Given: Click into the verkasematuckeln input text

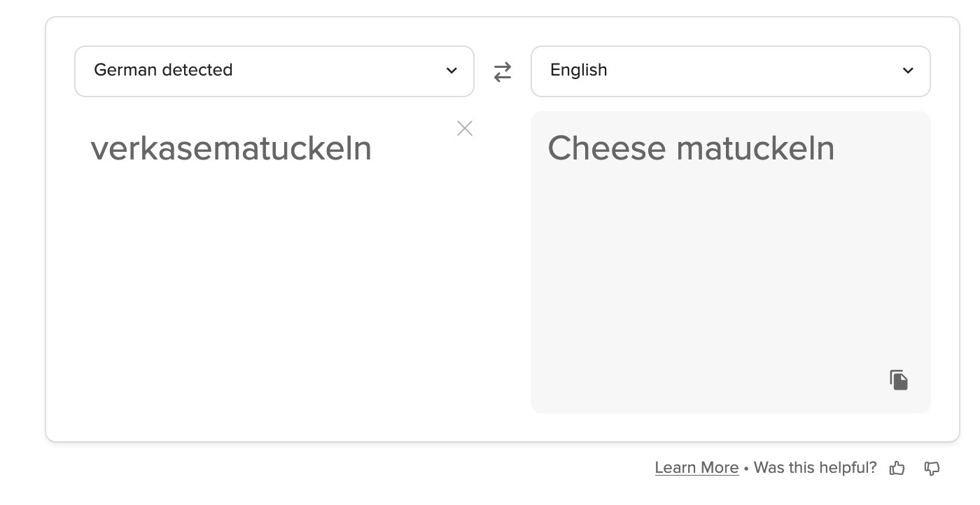Looking at the screenshot, I should (x=231, y=149).
